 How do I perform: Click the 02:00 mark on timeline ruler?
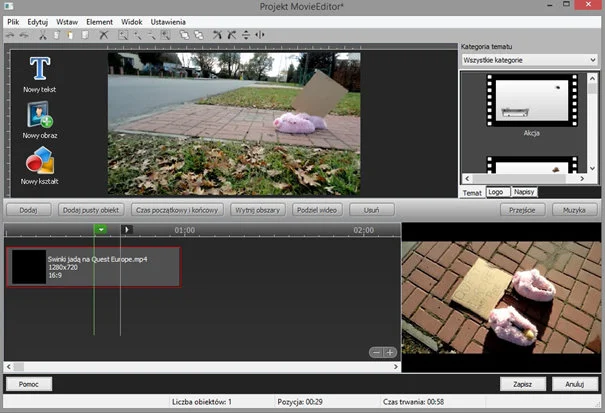[363, 230]
